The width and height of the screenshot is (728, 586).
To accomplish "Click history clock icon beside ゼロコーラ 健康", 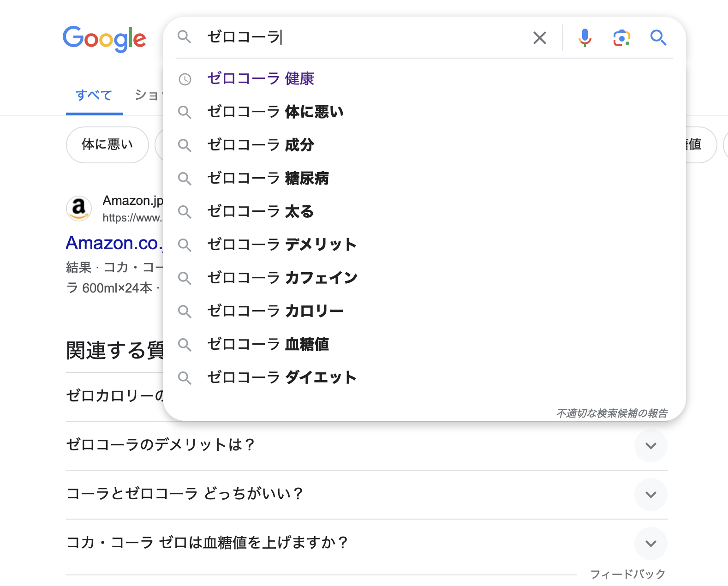I will (185, 79).
